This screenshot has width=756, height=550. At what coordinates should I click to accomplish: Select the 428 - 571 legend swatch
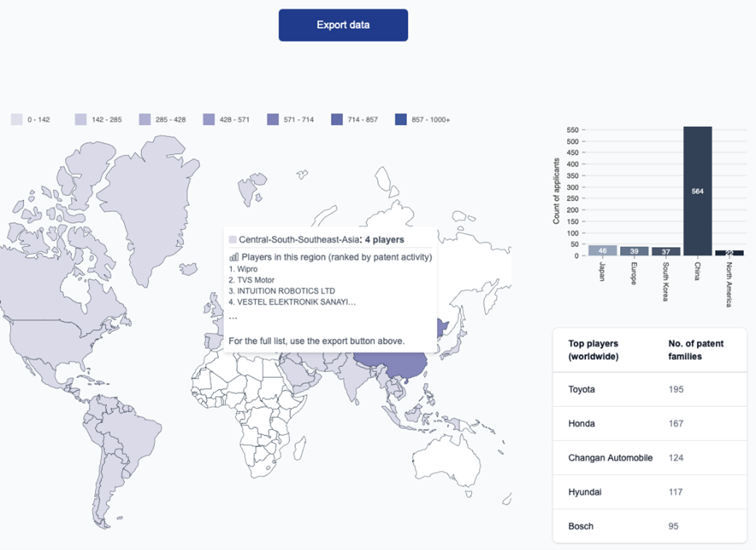pos(209,120)
